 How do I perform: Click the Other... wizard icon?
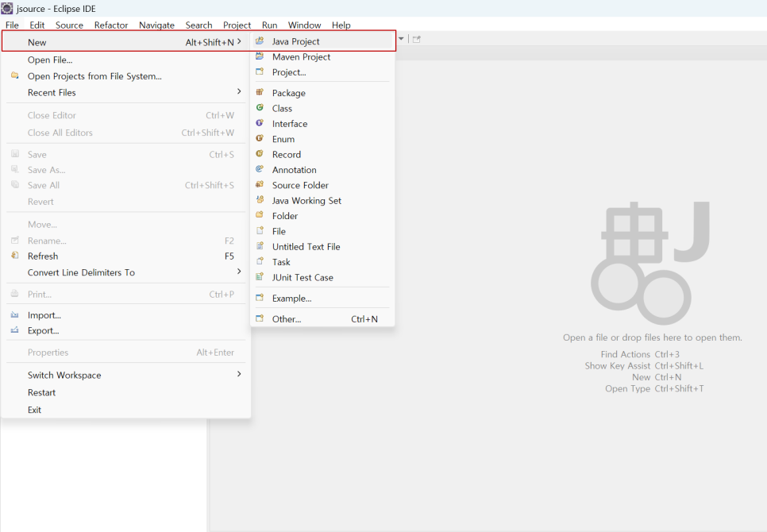(260, 318)
